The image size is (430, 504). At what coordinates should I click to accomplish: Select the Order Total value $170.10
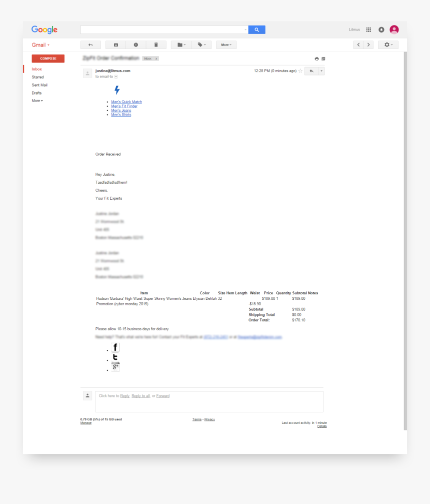click(x=298, y=320)
